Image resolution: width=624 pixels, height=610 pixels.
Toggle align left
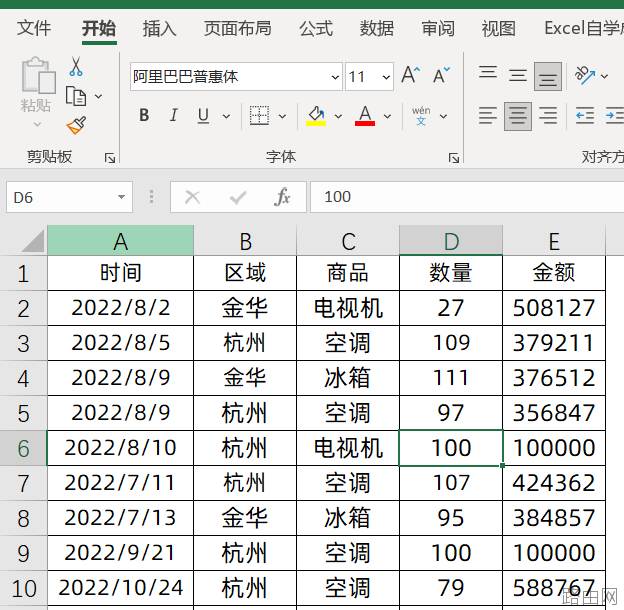coord(488,116)
